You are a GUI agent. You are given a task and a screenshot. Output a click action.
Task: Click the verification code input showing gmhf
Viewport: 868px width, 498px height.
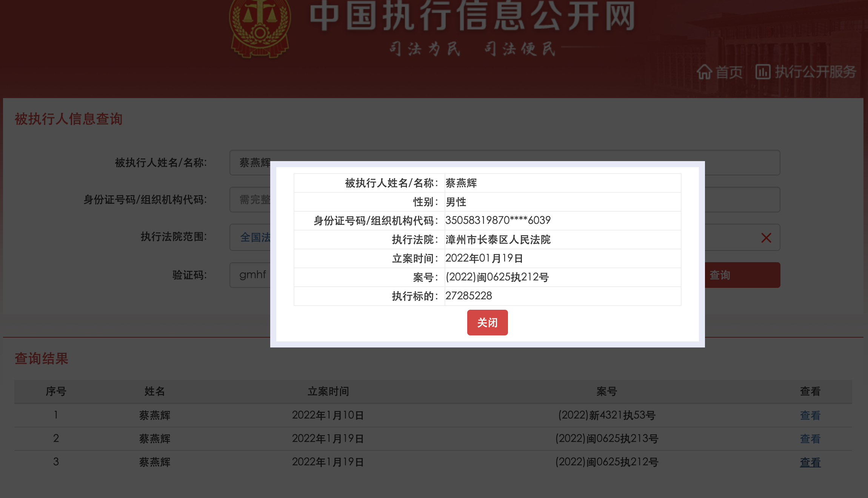coord(251,275)
